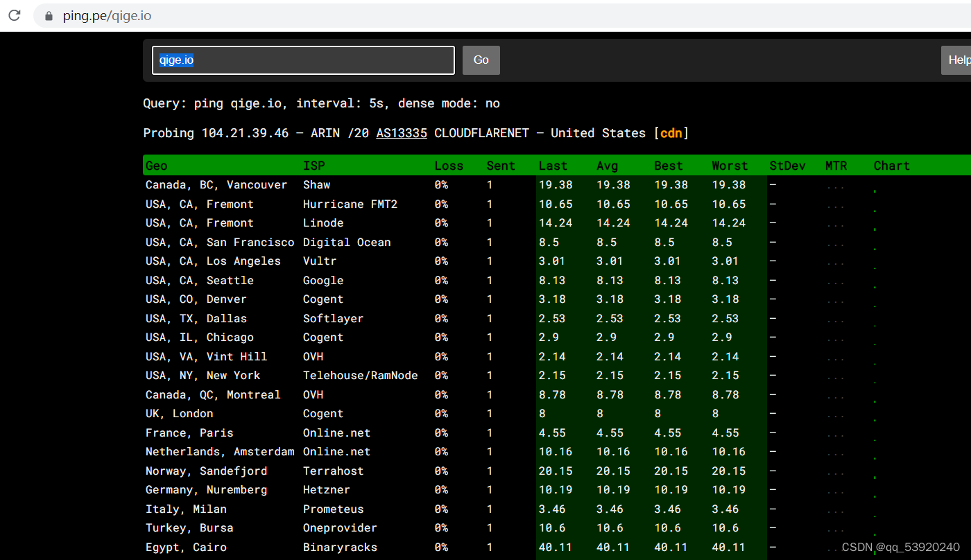Click the Hetzner ISP cell
The height and width of the screenshot is (560, 971).
click(327, 490)
